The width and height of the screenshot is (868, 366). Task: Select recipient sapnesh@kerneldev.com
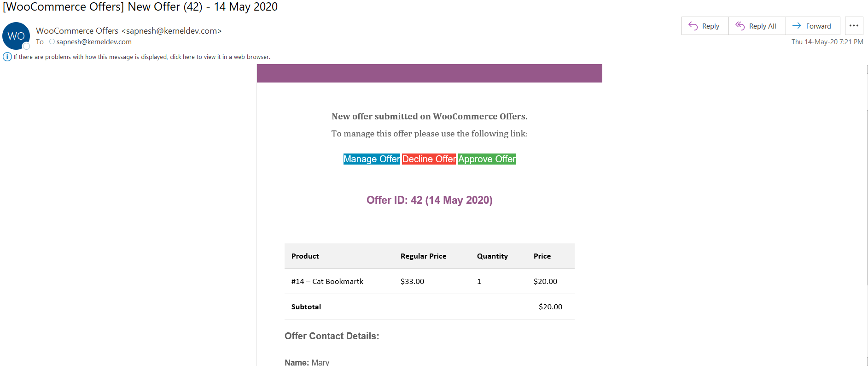pyautogui.click(x=94, y=41)
